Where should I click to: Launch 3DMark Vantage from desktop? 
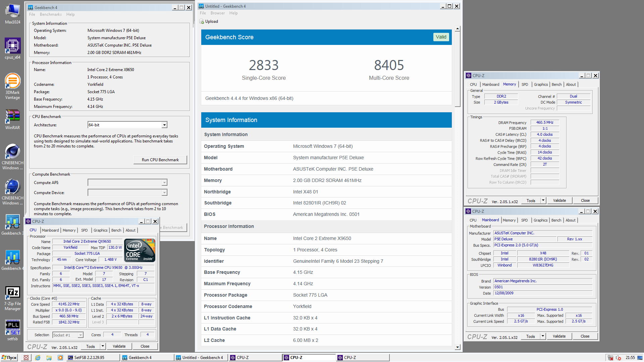pyautogui.click(x=12, y=86)
